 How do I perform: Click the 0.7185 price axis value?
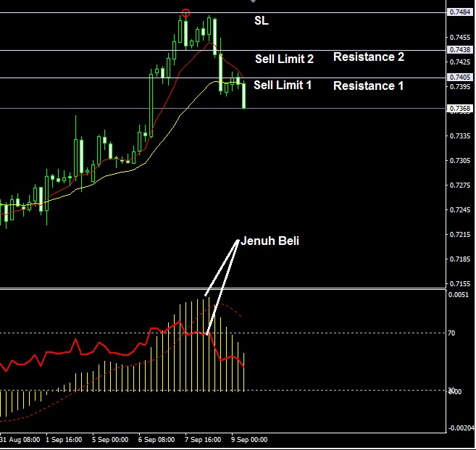click(x=460, y=259)
